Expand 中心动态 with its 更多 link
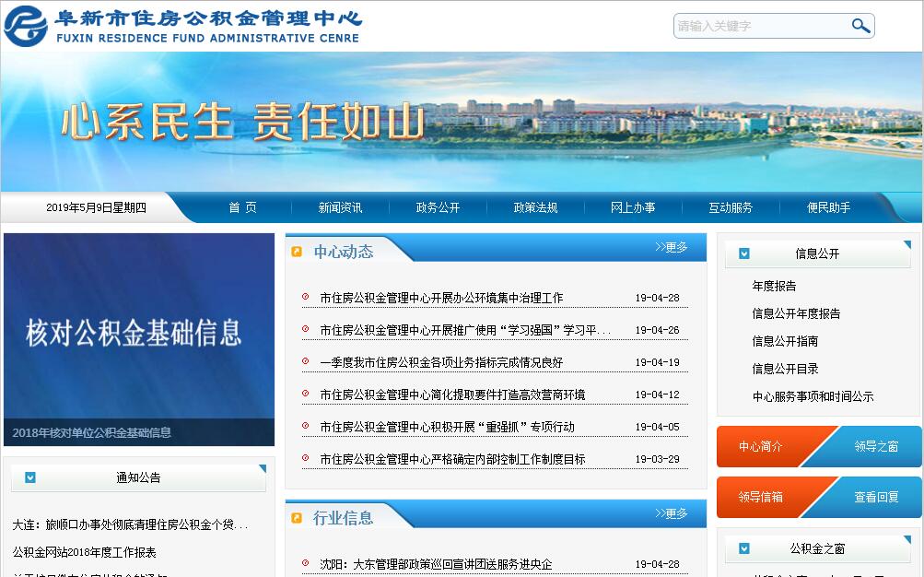 672,247
